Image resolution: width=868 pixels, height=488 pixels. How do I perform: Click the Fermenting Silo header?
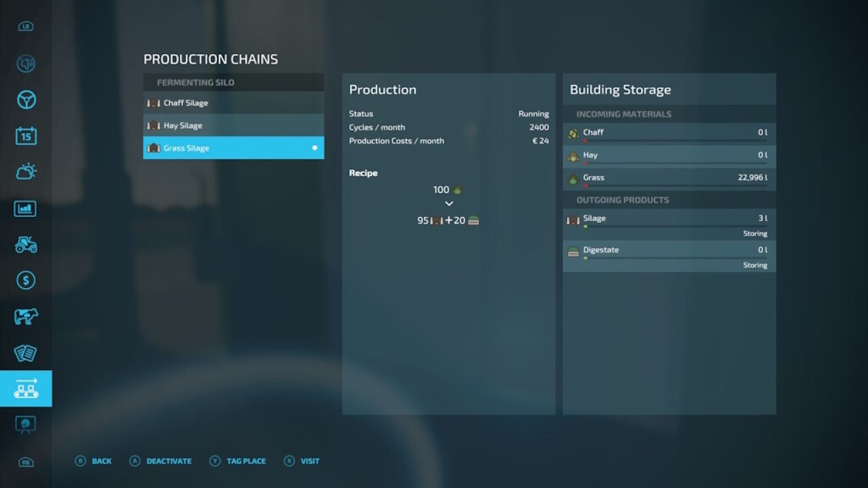pyautogui.click(x=233, y=83)
